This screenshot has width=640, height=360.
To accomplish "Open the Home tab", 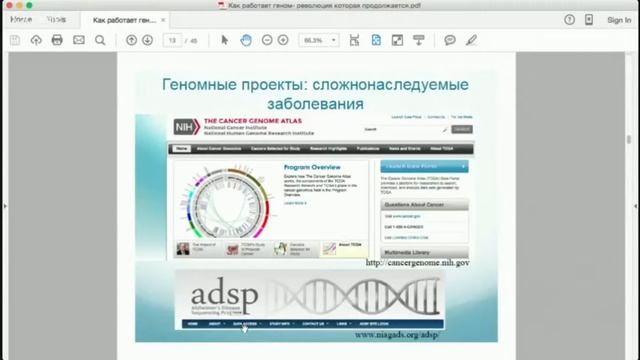I will 21,20.
